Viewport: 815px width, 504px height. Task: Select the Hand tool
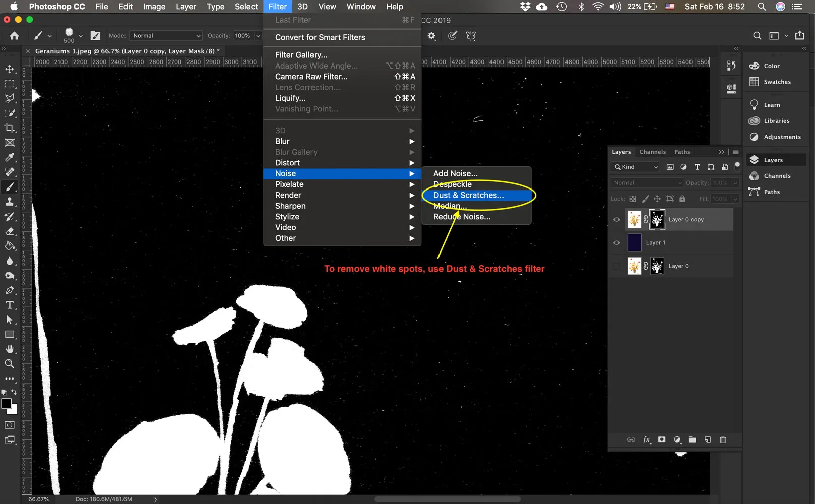[10, 349]
